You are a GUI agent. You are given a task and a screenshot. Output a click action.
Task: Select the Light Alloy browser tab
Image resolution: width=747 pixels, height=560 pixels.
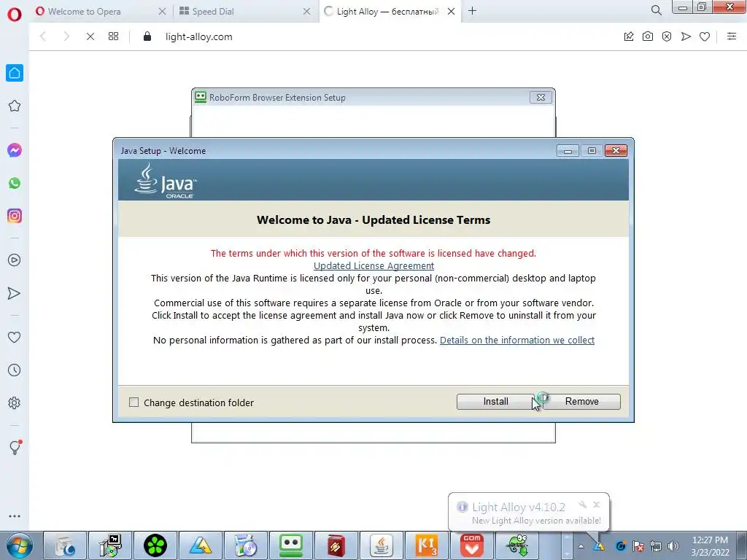pyautogui.click(x=387, y=12)
